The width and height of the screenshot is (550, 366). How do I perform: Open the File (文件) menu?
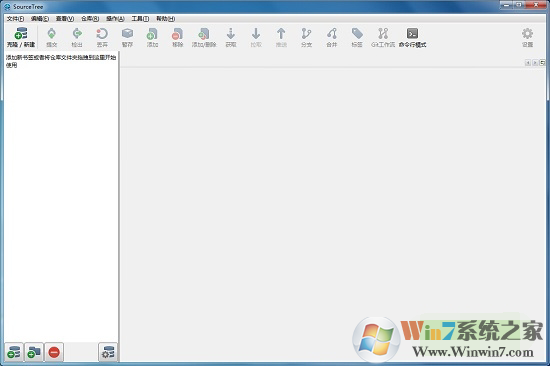tap(15, 19)
